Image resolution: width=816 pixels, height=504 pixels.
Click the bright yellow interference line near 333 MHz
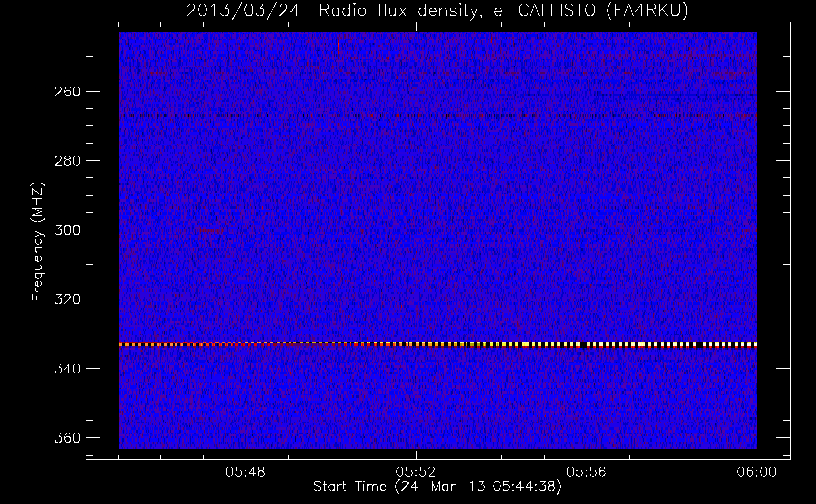pos(438,345)
